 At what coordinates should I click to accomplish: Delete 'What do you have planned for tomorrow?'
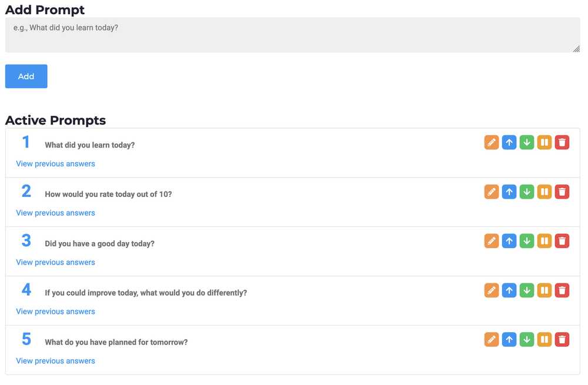tap(562, 339)
